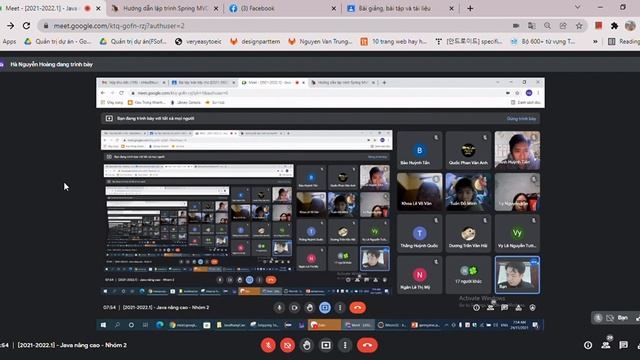
Task: Close the Bài giảng tab
Action: click(x=451, y=8)
